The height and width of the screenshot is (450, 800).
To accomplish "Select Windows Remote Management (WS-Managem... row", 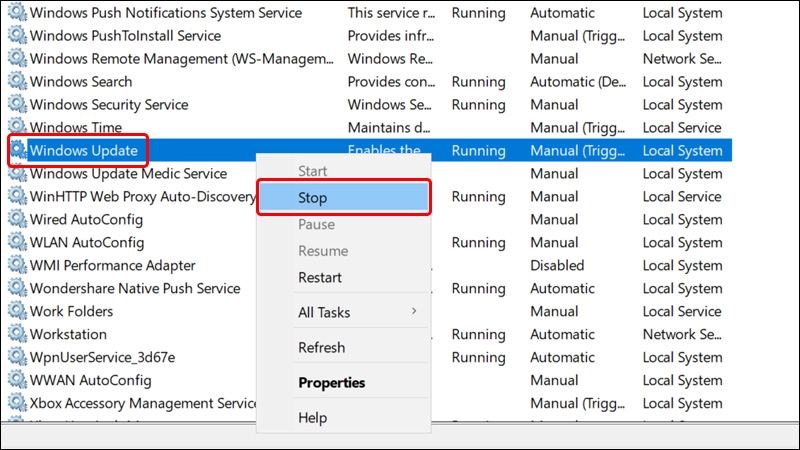I will coord(182,59).
